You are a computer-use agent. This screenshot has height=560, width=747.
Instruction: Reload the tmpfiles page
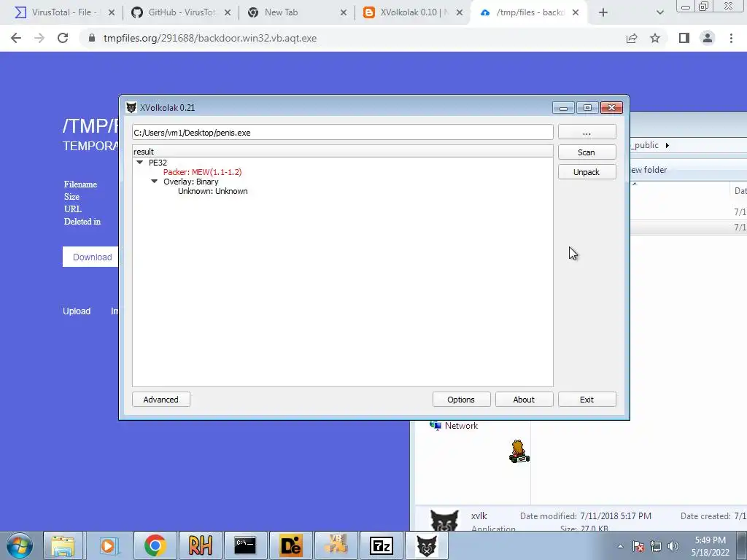(63, 38)
